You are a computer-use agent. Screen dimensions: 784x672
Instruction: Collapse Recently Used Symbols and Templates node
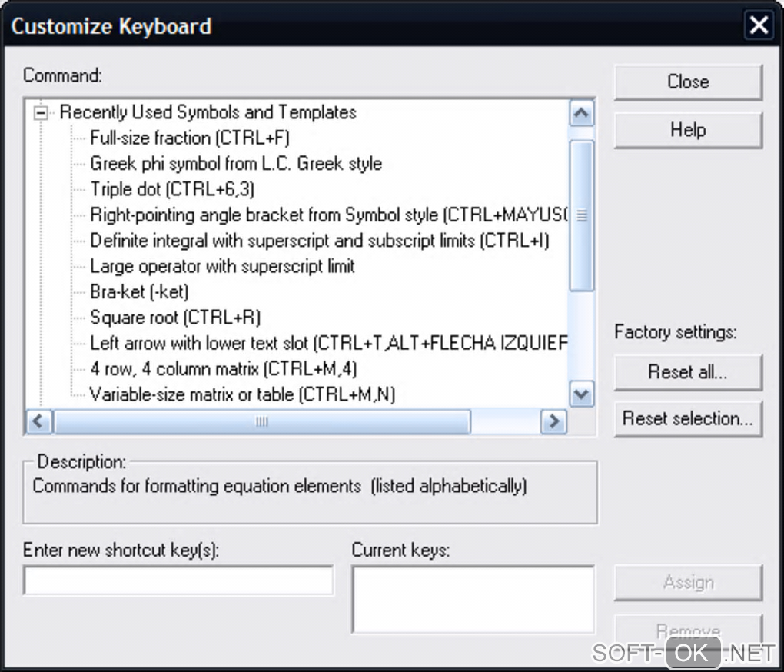(x=42, y=113)
